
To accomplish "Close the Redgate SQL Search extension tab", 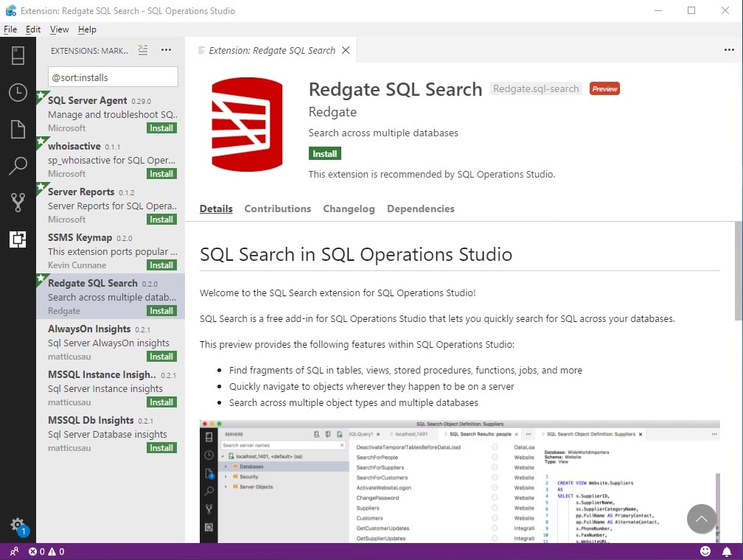I will 346,50.
